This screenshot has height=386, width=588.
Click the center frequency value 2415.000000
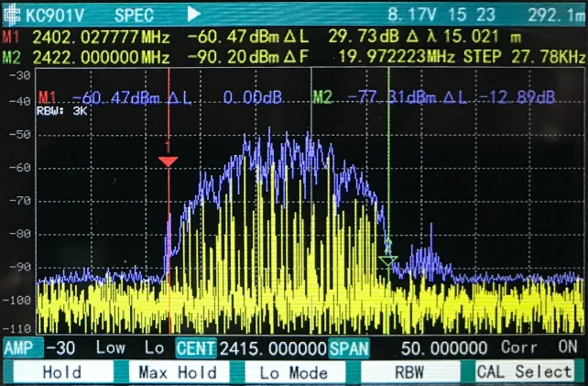[272, 348]
